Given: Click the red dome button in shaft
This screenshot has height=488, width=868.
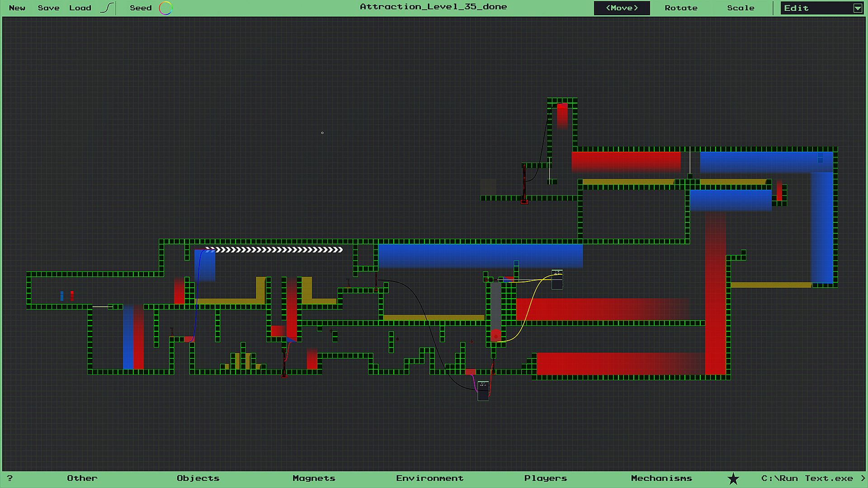Looking at the screenshot, I should (x=496, y=335).
